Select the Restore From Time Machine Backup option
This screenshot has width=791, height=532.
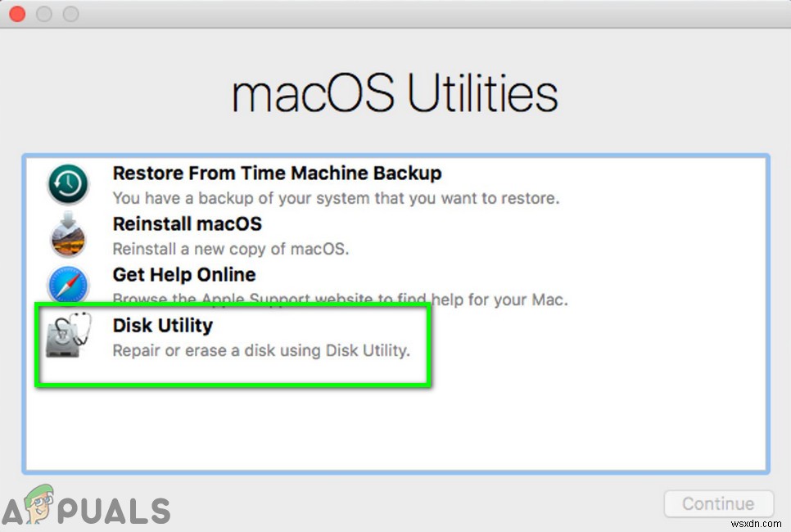pos(277,174)
